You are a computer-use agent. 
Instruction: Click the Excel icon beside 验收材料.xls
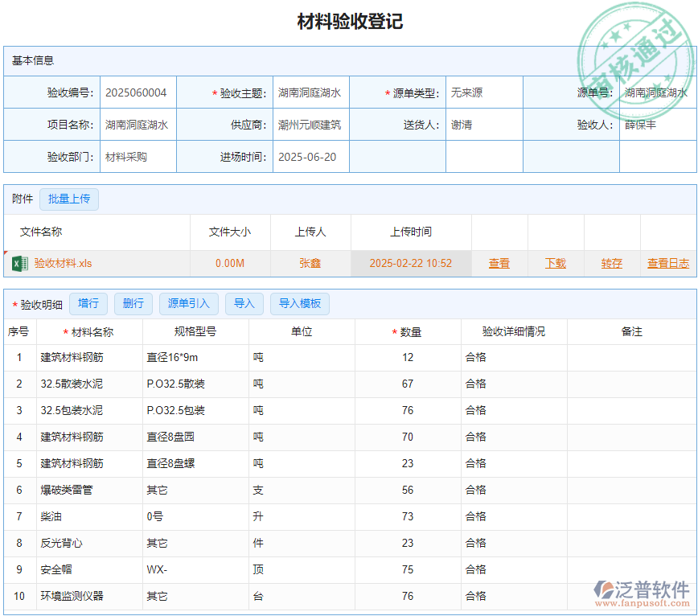[20, 263]
